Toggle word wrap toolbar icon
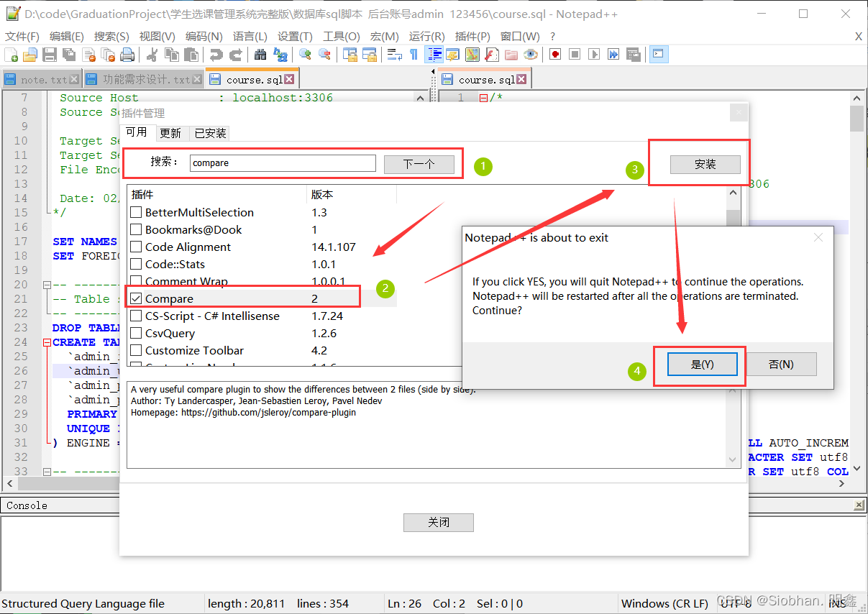This screenshot has height=614, width=868. pyautogui.click(x=394, y=55)
